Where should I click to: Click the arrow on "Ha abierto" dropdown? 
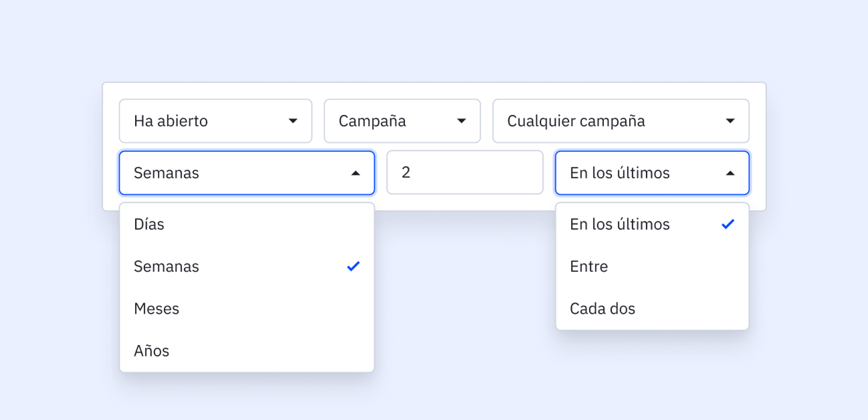[x=293, y=121]
